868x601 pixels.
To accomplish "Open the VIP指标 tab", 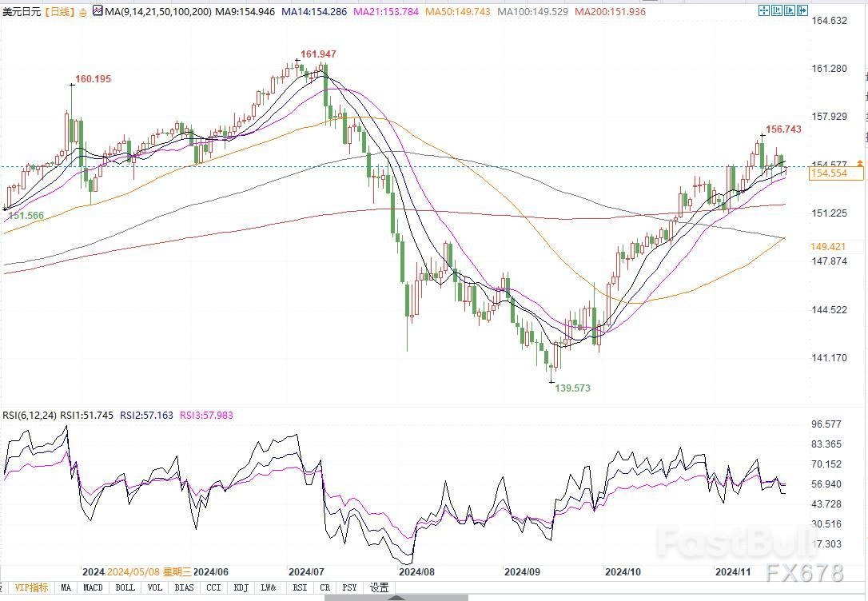I will click(x=31, y=587).
